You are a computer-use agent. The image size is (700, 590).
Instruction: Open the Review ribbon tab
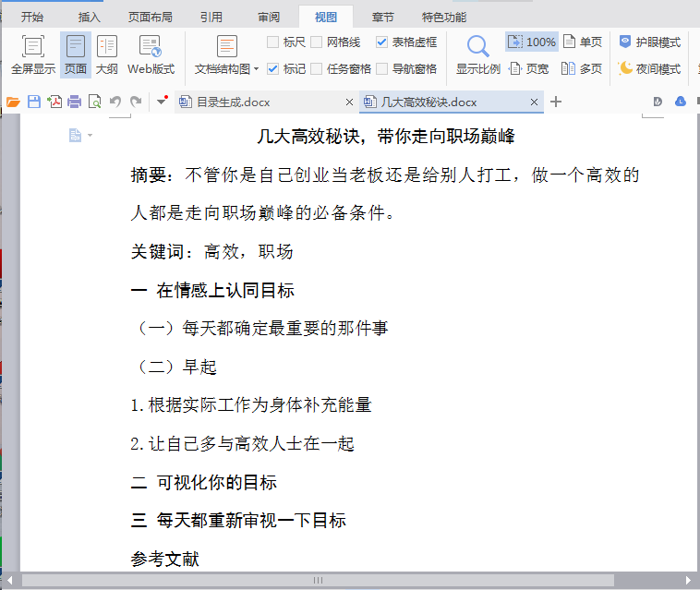[269, 17]
